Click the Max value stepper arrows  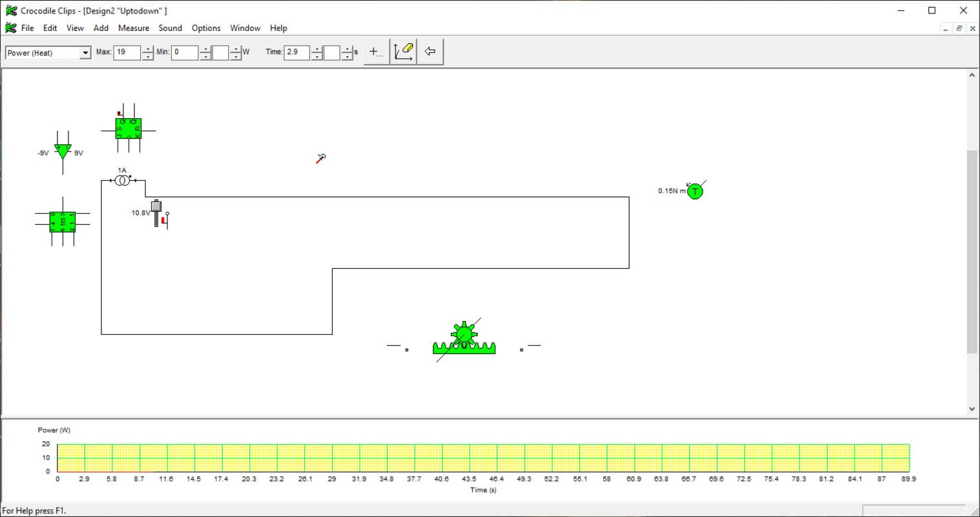click(148, 53)
